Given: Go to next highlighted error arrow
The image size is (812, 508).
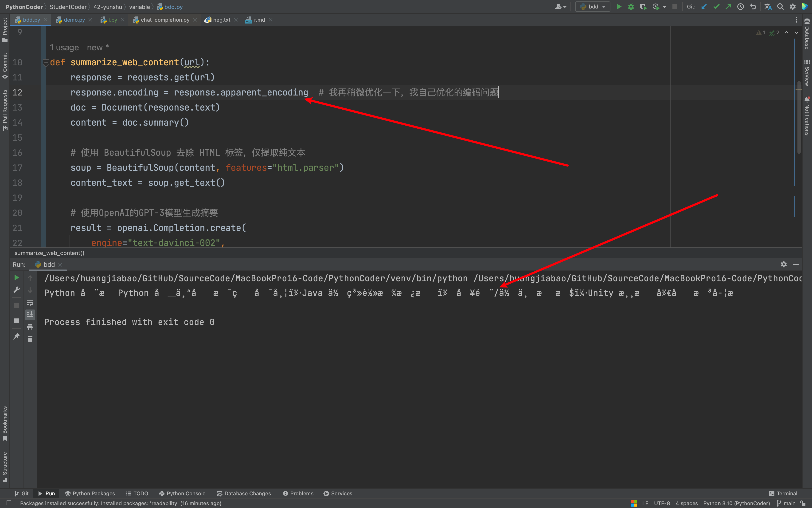Looking at the screenshot, I should click(796, 33).
